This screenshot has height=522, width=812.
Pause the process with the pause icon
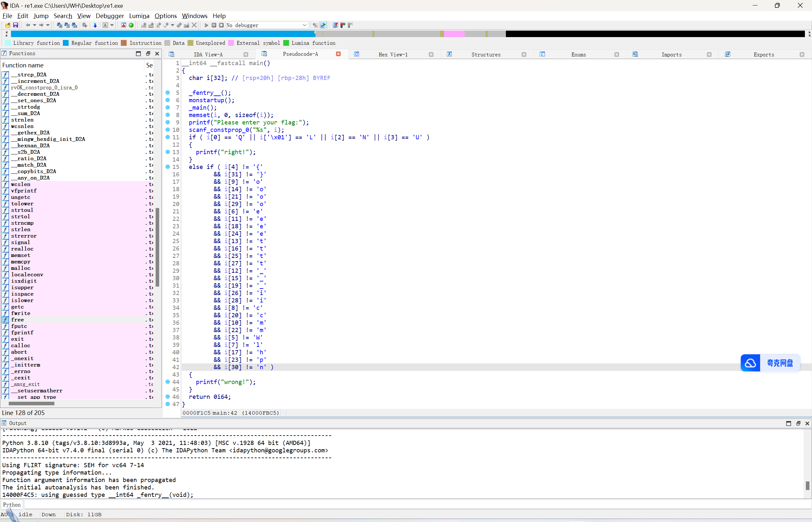[x=214, y=25]
